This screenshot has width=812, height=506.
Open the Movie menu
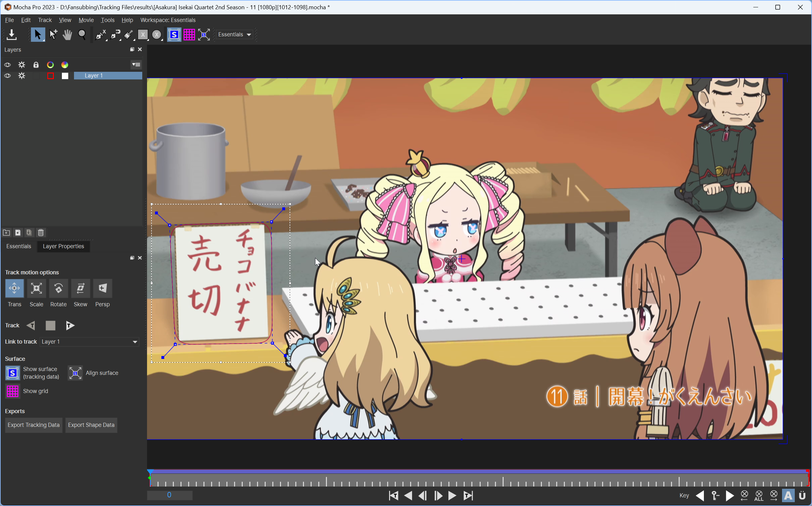click(x=86, y=20)
